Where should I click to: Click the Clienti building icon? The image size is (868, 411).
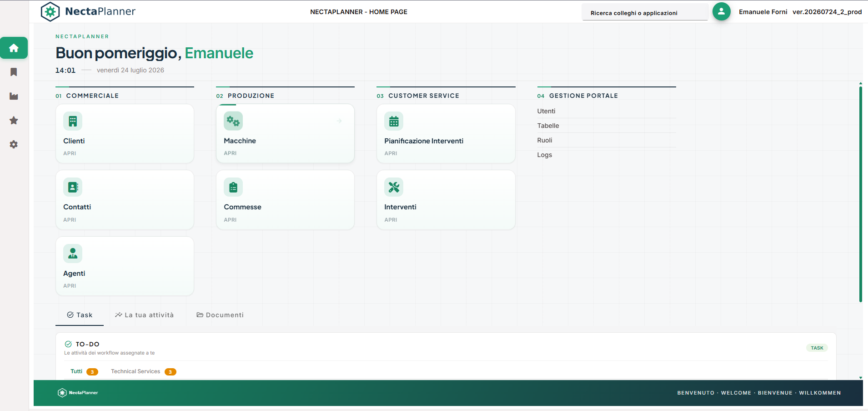pos(73,121)
